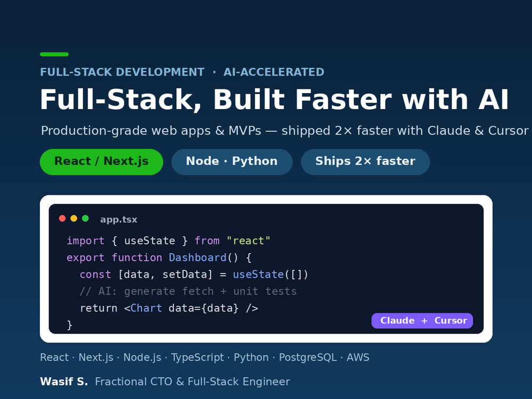Screen dimensions: 532x399
Task: Click the headline Full-Stack, Built Faster with AI
Action: pos(275,99)
